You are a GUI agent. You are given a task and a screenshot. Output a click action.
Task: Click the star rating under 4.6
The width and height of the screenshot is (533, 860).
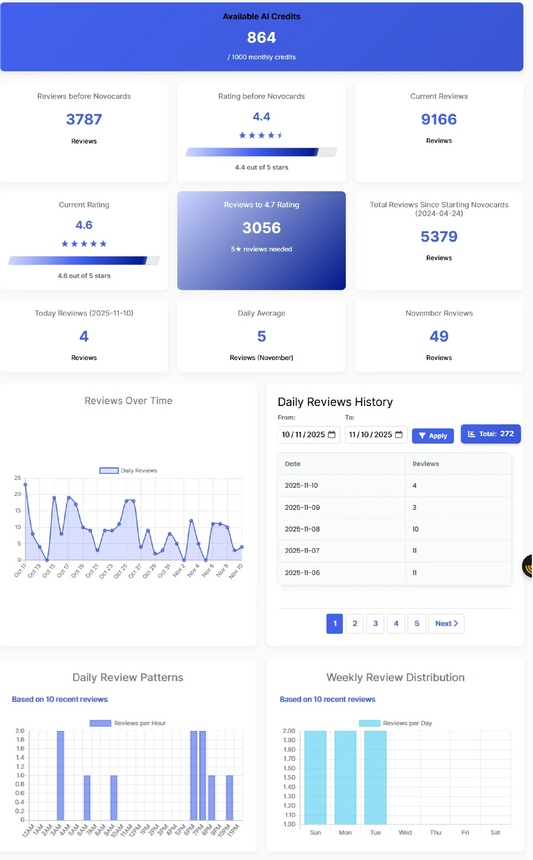[84, 244]
